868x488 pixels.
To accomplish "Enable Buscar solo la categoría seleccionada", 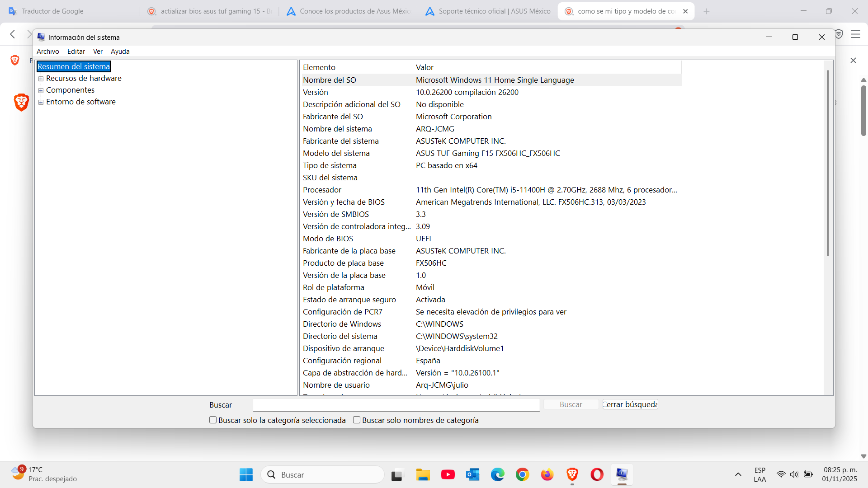I will coord(213,420).
